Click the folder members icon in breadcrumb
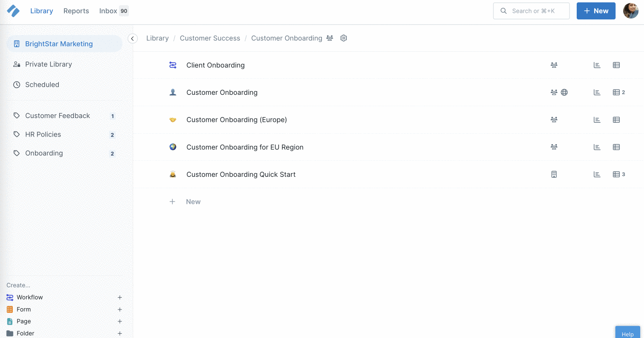Image resolution: width=644 pixels, height=338 pixels. [x=330, y=38]
